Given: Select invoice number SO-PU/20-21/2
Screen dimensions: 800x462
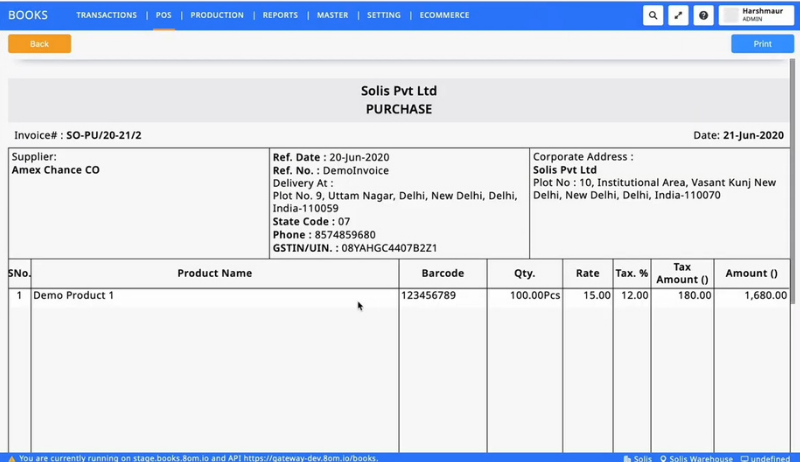Looking at the screenshot, I should (x=104, y=135).
